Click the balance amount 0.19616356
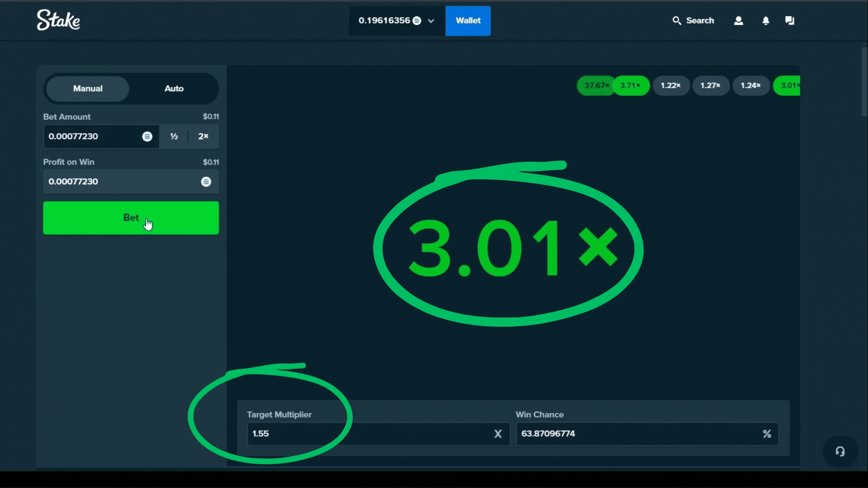The width and height of the screenshot is (868, 488). [x=384, y=20]
